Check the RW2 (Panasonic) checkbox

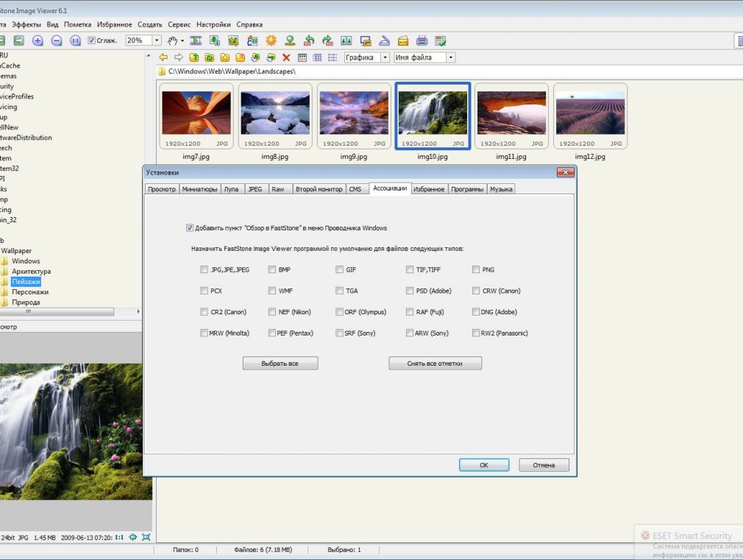coord(476,333)
